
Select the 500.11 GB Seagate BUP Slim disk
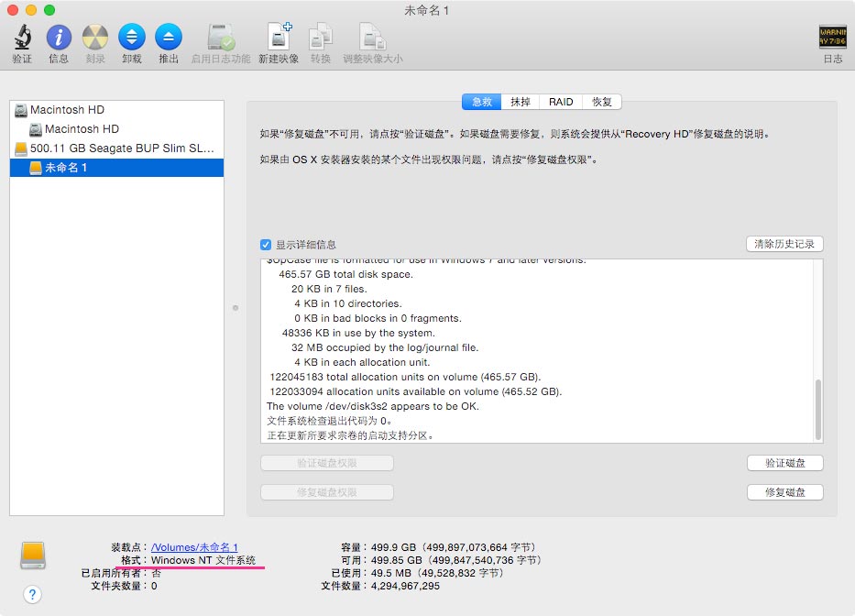point(116,148)
